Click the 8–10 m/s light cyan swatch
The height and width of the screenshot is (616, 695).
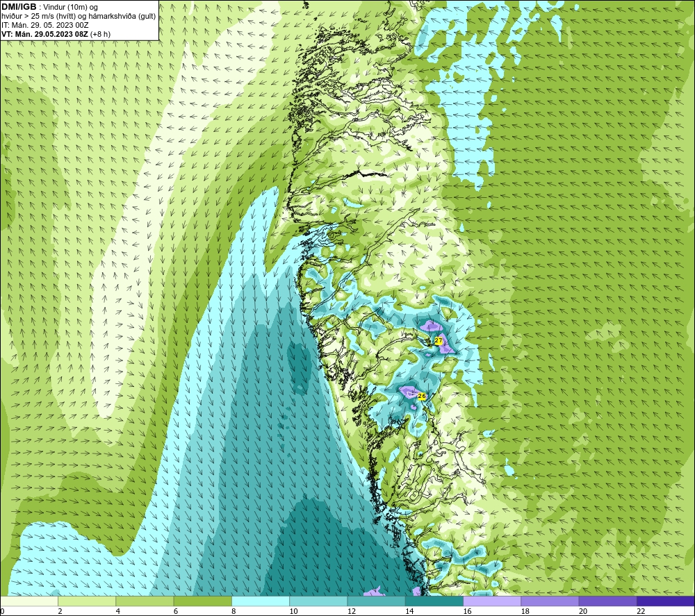point(261,601)
